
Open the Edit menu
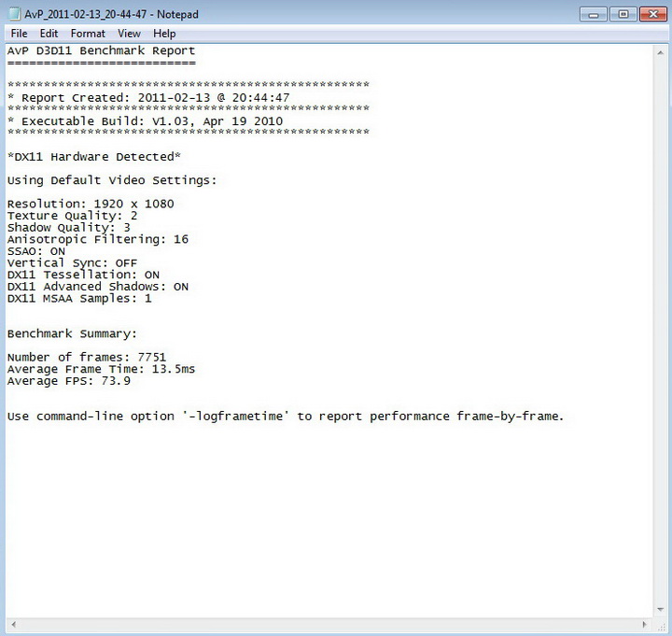click(x=49, y=34)
